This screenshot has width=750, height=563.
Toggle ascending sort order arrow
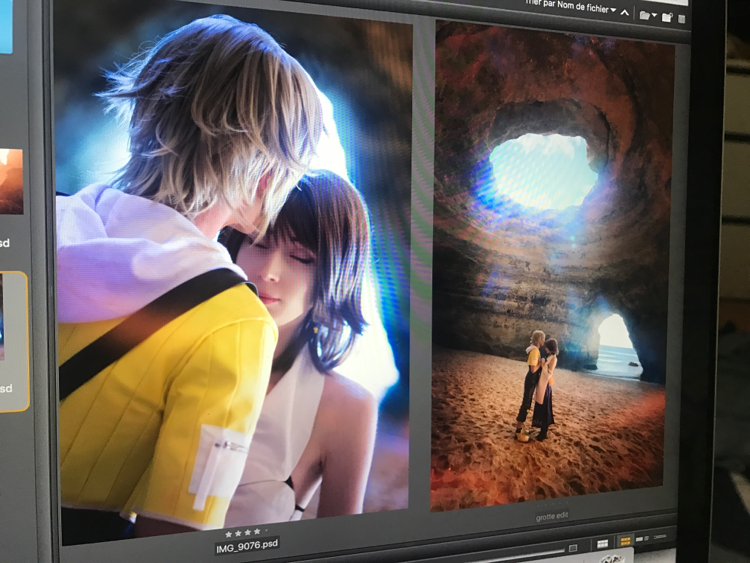tap(625, 13)
